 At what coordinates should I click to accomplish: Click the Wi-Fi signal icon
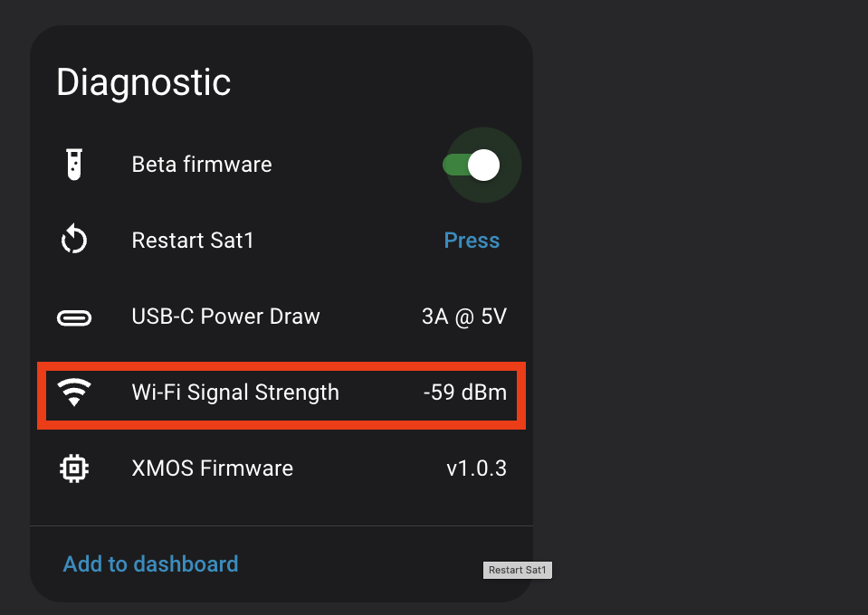coord(74,393)
